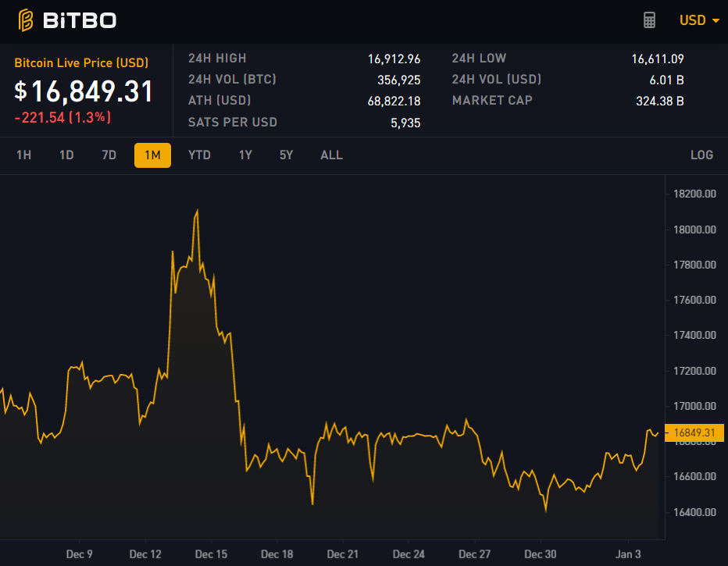Image resolution: width=728 pixels, height=566 pixels.
Task: Click the Dec 21 axis label
Action: tap(343, 554)
